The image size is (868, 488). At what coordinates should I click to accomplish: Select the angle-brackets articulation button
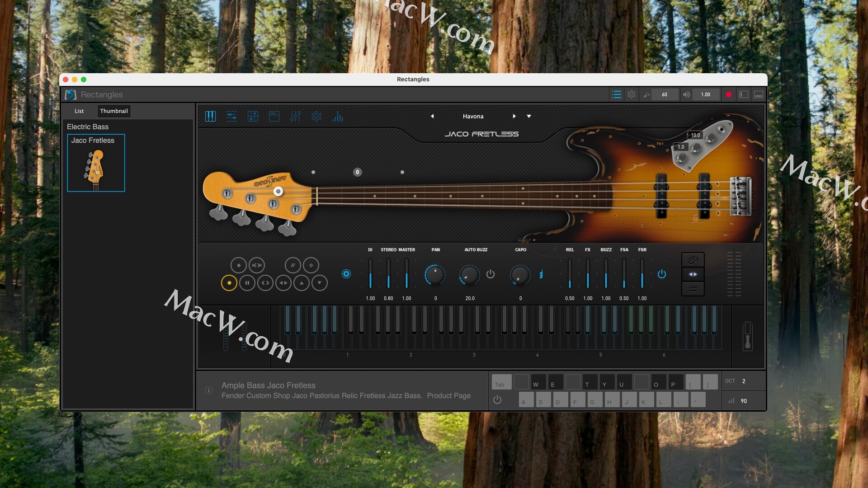click(x=265, y=283)
